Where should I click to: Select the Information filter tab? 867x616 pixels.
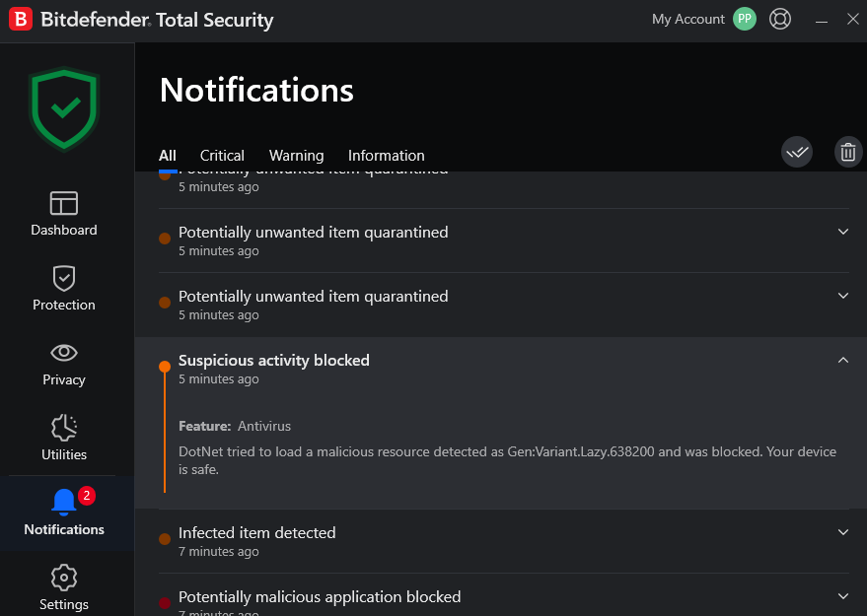pos(386,156)
